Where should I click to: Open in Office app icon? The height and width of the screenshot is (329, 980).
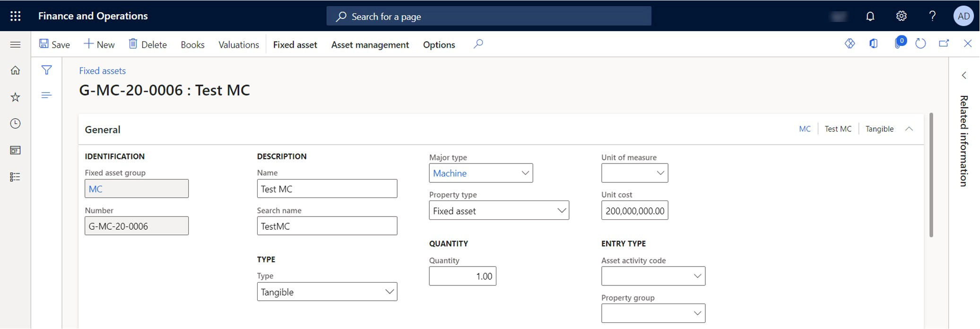873,43
